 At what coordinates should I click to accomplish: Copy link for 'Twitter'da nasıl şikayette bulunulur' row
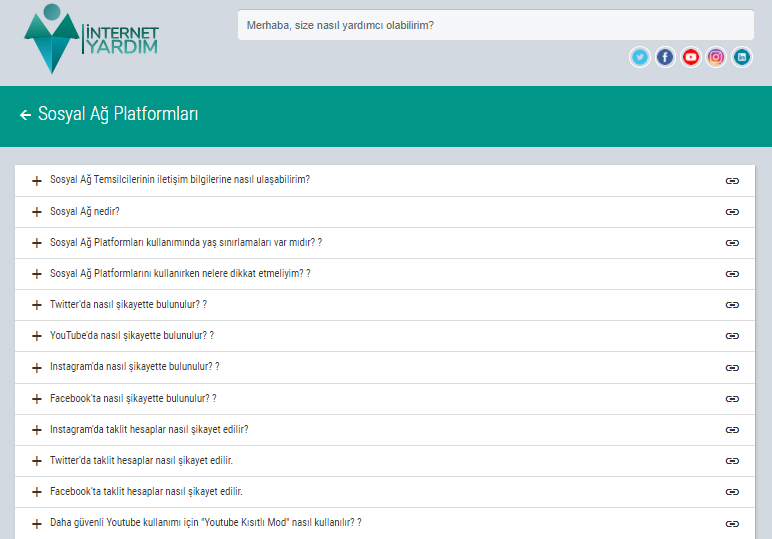tap(732, 305)
